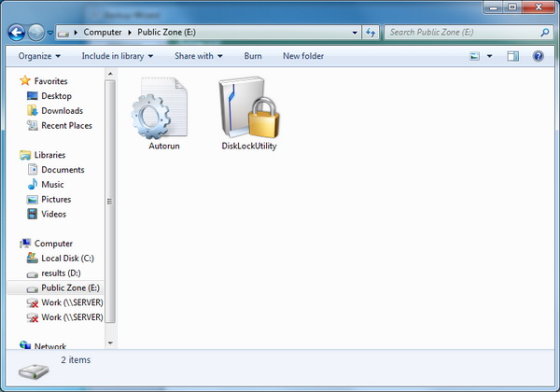Image resolution: width=560 pixels, height=392 pixels.
Task: Select Libraries in navigation pane
Action: [49, 155]
